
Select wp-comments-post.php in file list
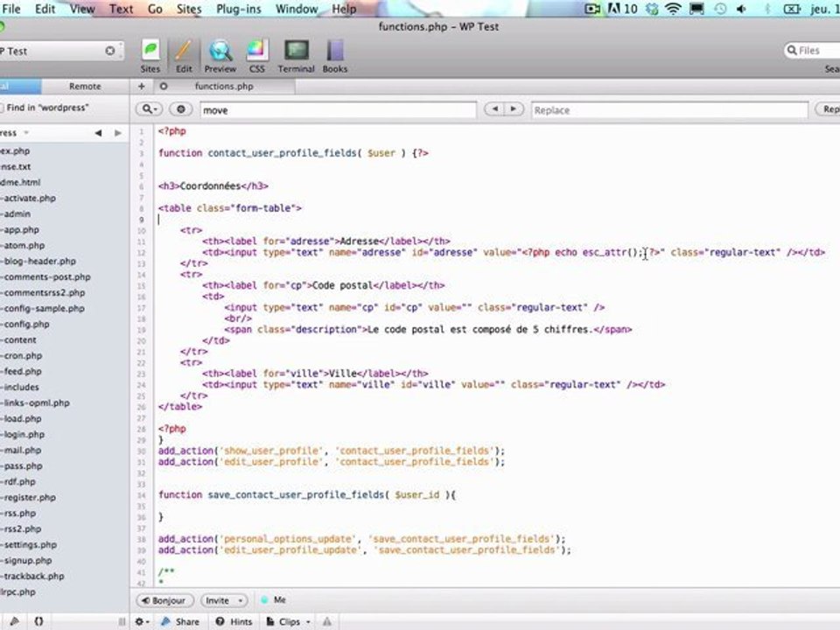pyautogui.click(x=45, y=277)
